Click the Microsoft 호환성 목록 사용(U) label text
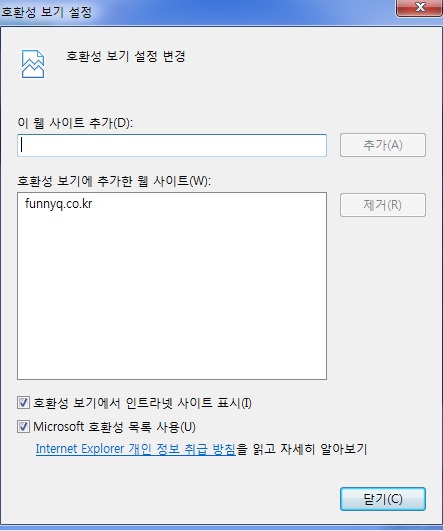Viewport: 443px width, 531px height. pyautogui.click(x=114, y=427)
